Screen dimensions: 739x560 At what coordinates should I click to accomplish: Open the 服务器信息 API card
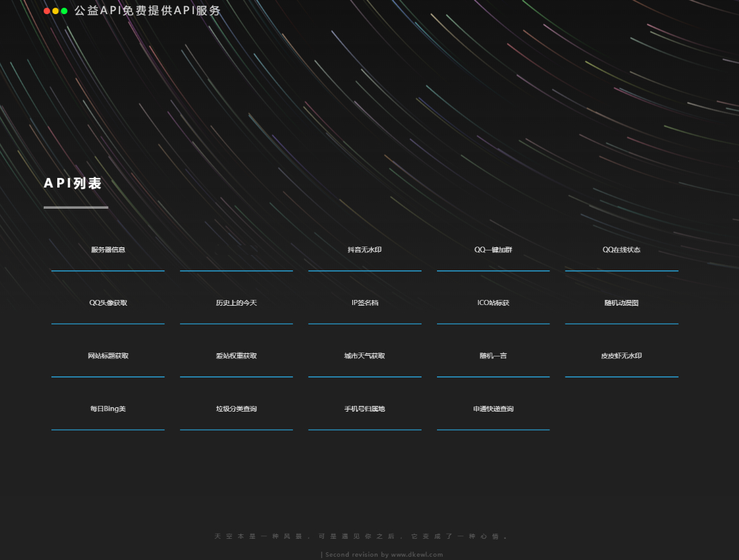click(x=108, y=250)
